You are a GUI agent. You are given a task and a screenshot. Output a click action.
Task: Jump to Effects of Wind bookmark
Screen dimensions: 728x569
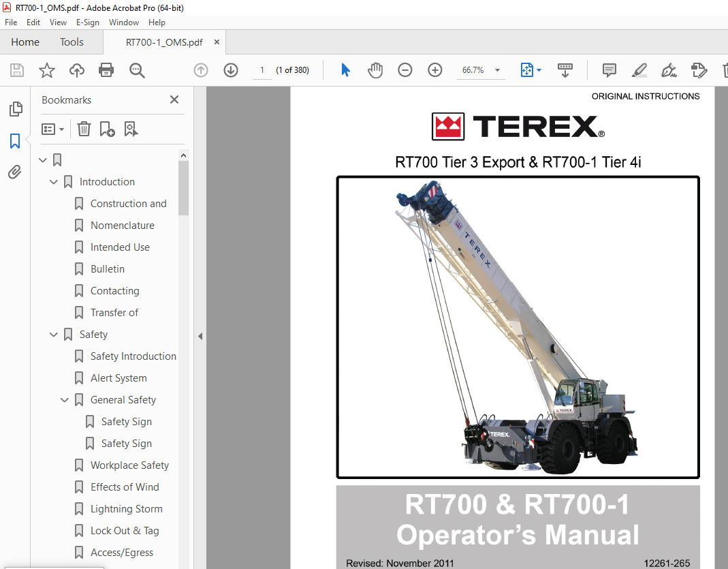coord(125,487)
